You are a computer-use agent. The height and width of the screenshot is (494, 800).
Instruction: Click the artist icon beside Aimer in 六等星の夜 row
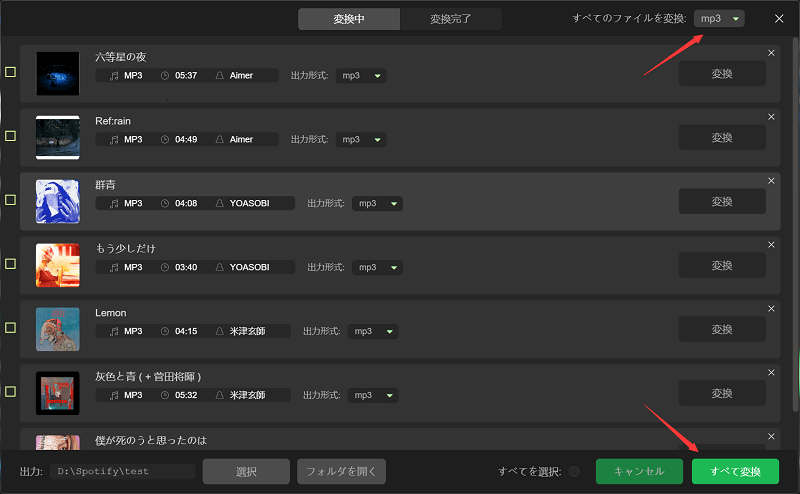[x=219, y=76]
